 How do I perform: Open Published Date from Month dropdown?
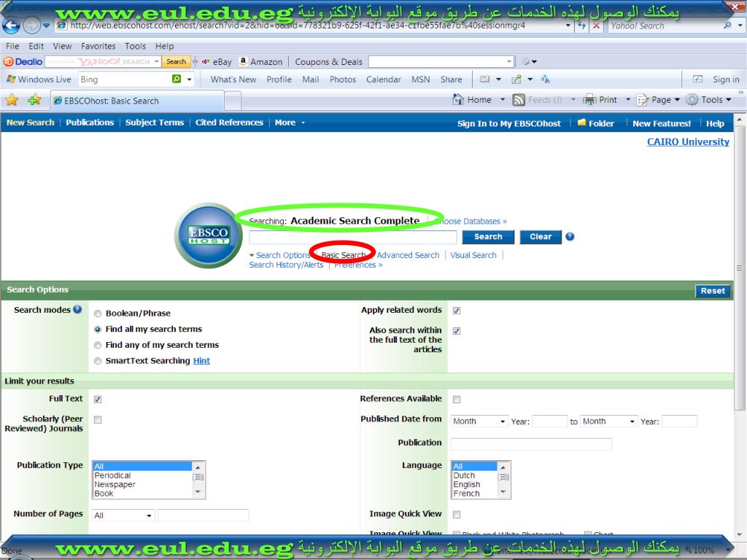[479, 421]
